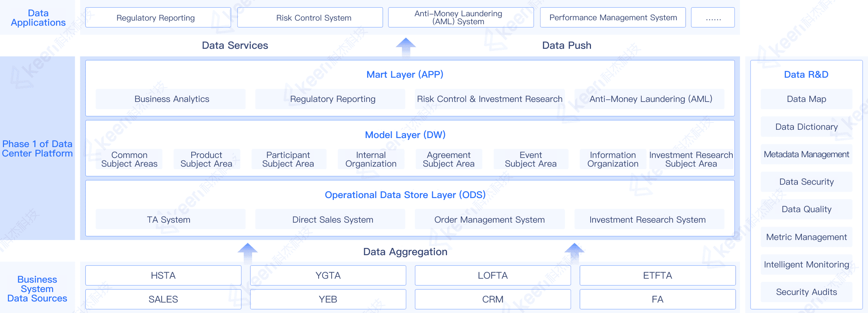Click the up arrow between Data Services and Data Push

406,46
